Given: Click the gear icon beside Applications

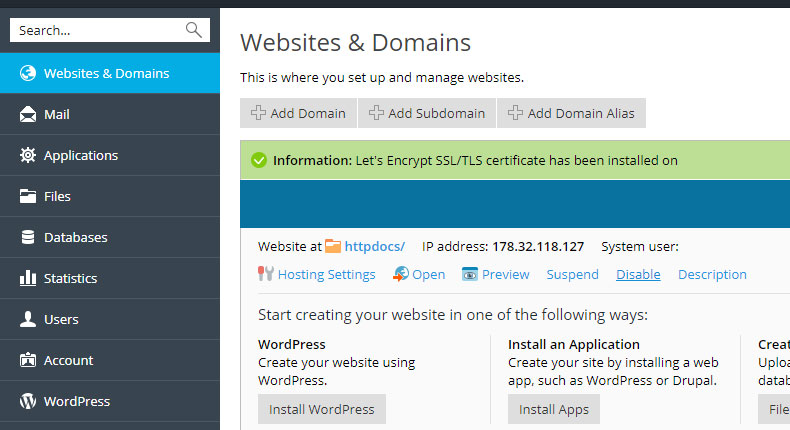Looking at the screenshot, I should pyautogui.click(x=28, y=155).
